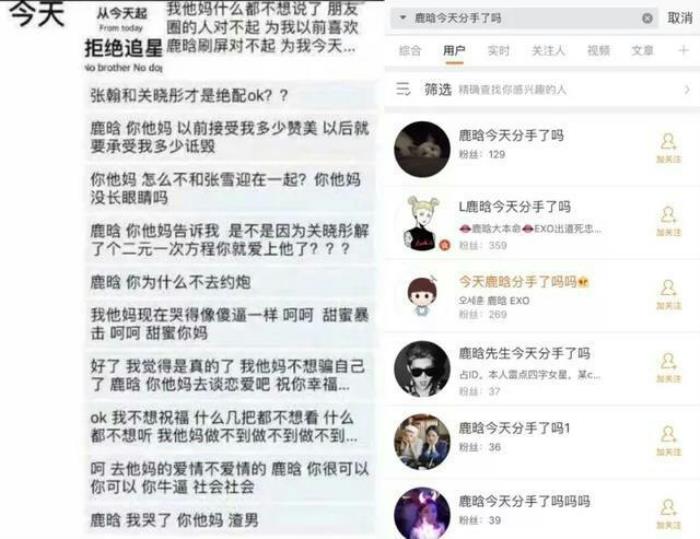
Task: Click the search input field
Action: [x=524, y=18]
